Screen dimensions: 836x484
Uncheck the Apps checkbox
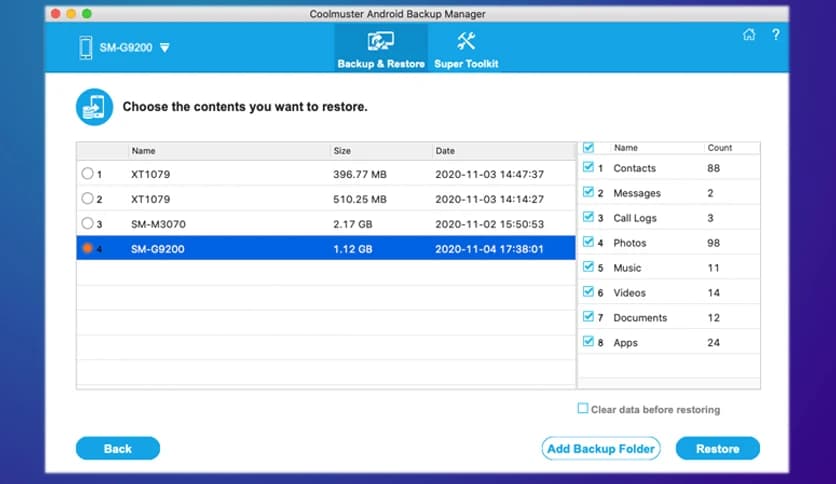588,341
